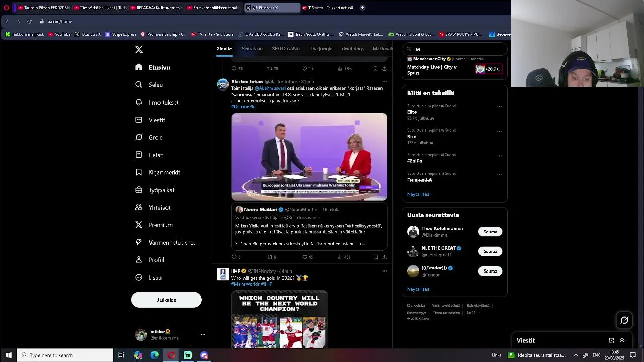
Task: Show hidden system tray icons
Action: pyautogui.click(x=576, y=355)
